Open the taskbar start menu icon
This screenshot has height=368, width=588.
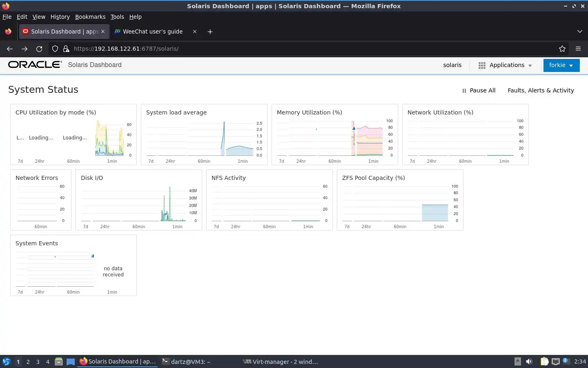click(x=7, y=361)
